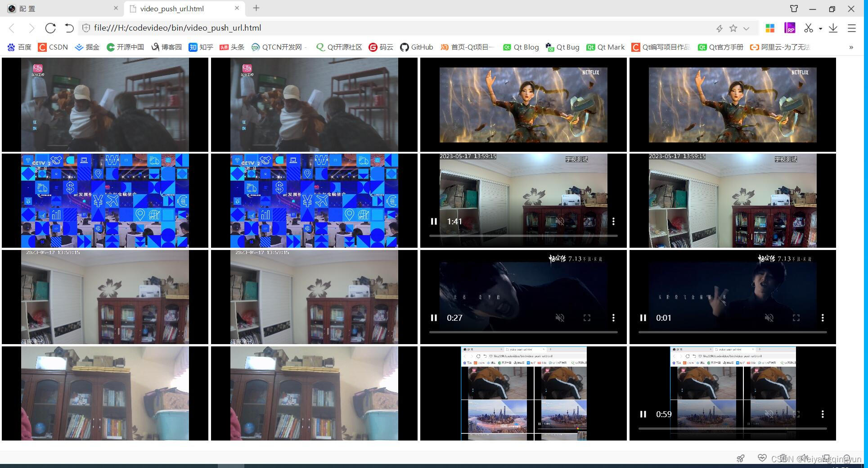Viewport: 868px width, 468px height.
Task: Open the 百度 bookmark
Action: (19, 47)
